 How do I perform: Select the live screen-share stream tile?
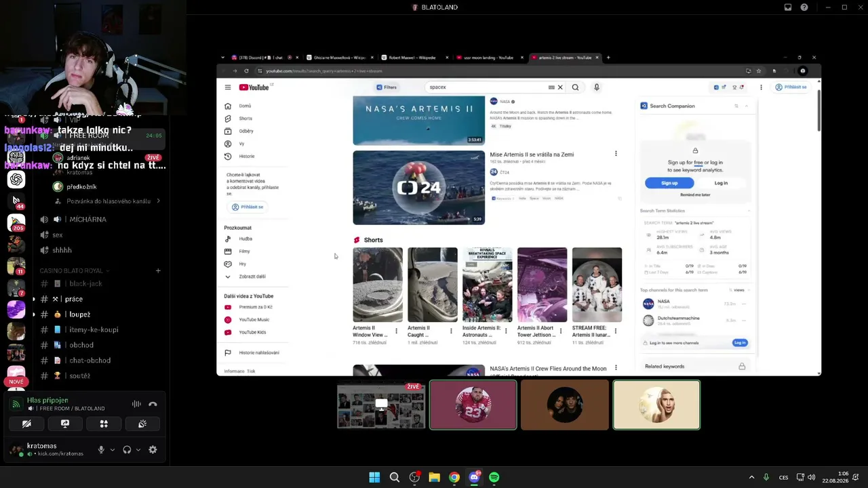381,405
